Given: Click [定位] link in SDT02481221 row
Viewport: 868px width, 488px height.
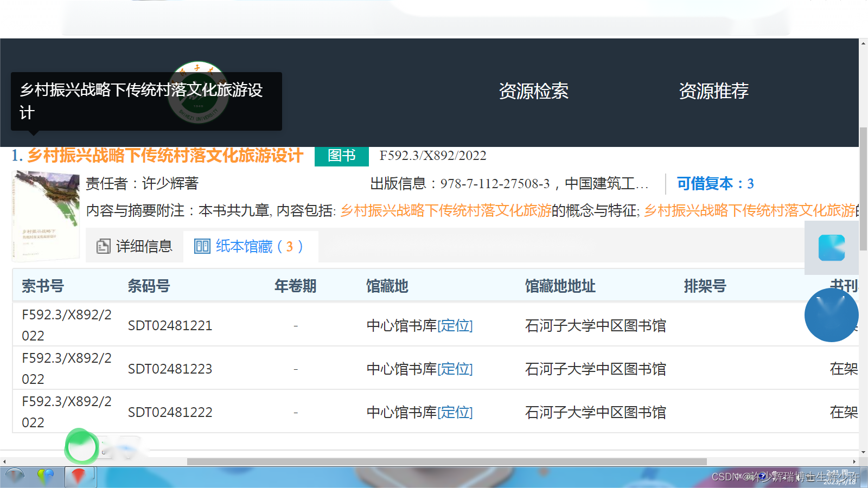Looking at the screenshot, I should pyautogui.click(x=455, y=325).
